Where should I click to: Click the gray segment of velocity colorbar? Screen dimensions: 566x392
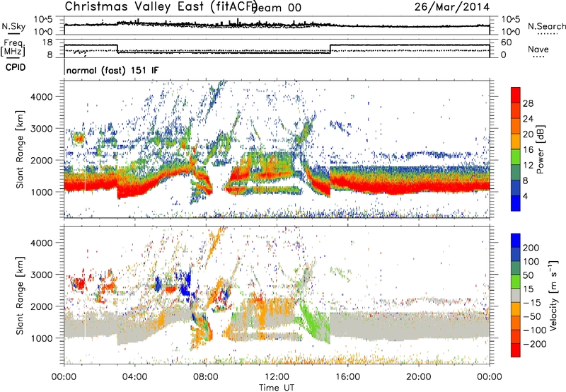point(516,295)
